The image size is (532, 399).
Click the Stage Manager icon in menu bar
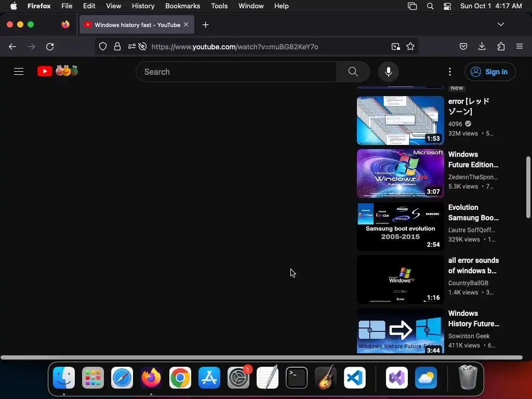[x=412, y=6]
